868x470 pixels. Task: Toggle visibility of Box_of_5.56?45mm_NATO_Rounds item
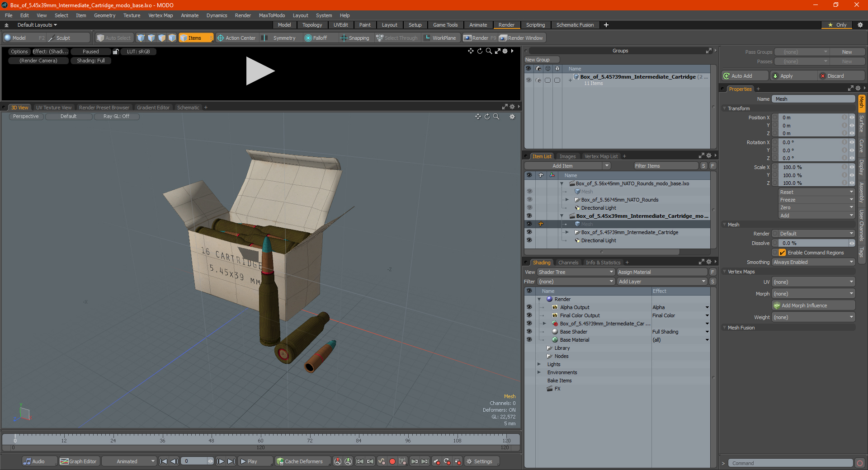(529, 200)
